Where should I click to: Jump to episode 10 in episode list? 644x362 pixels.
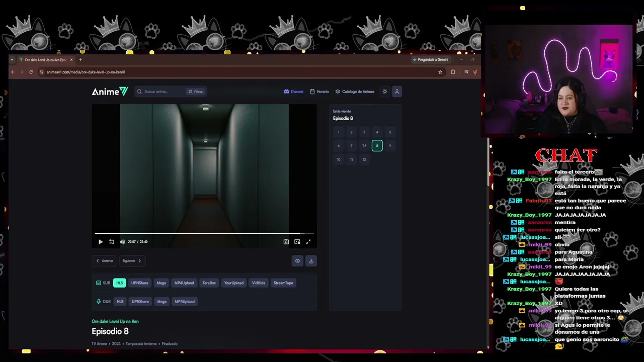click(339, 159)
